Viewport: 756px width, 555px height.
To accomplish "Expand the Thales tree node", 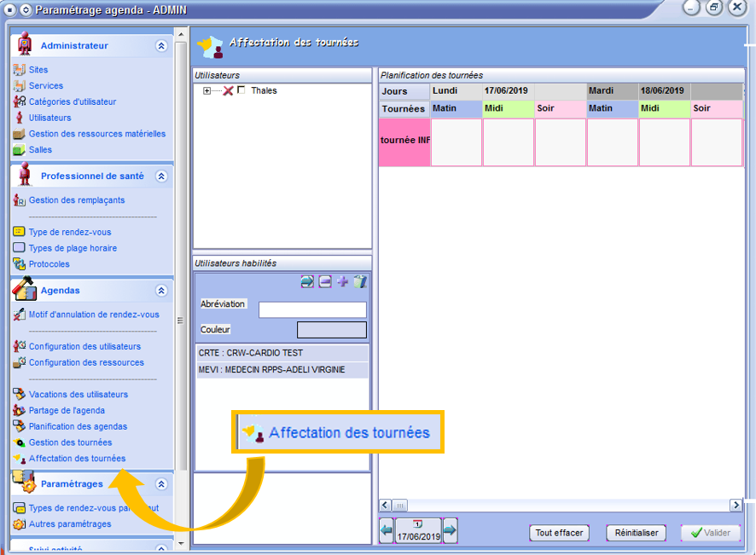I will (206, 90).
